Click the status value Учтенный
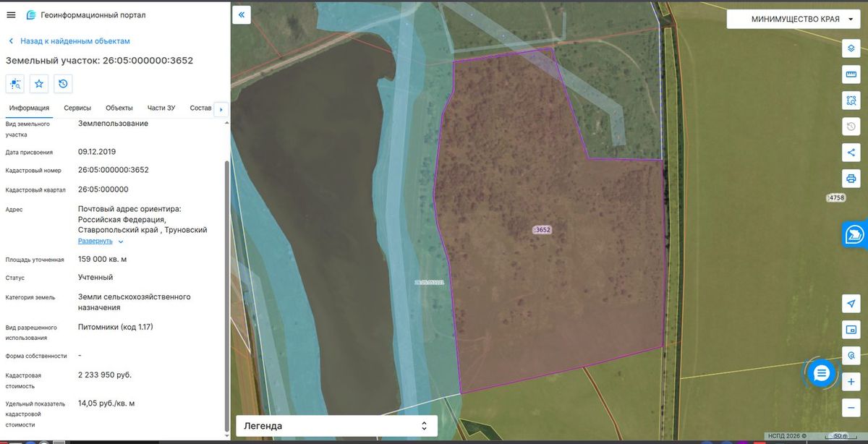 [95, 277]
